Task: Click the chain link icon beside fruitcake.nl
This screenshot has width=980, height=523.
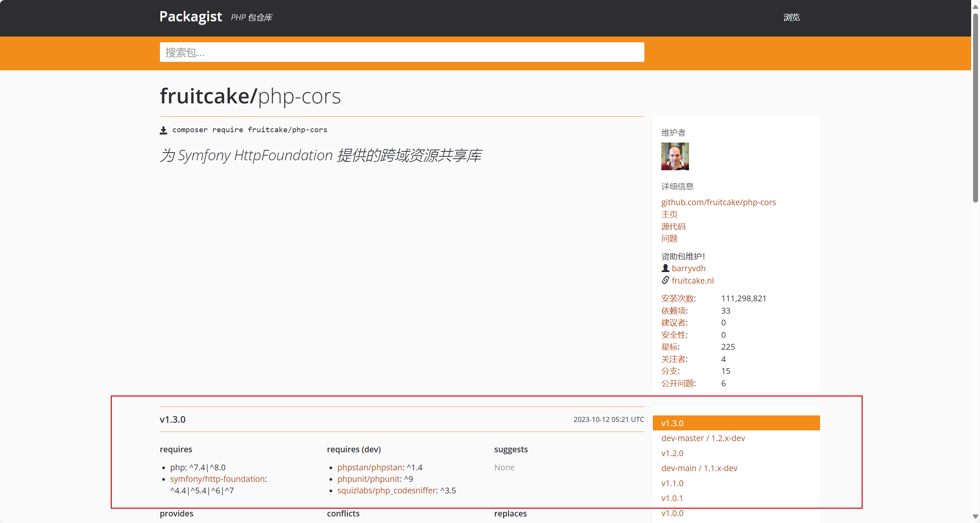Action: [x=665, y=280]
